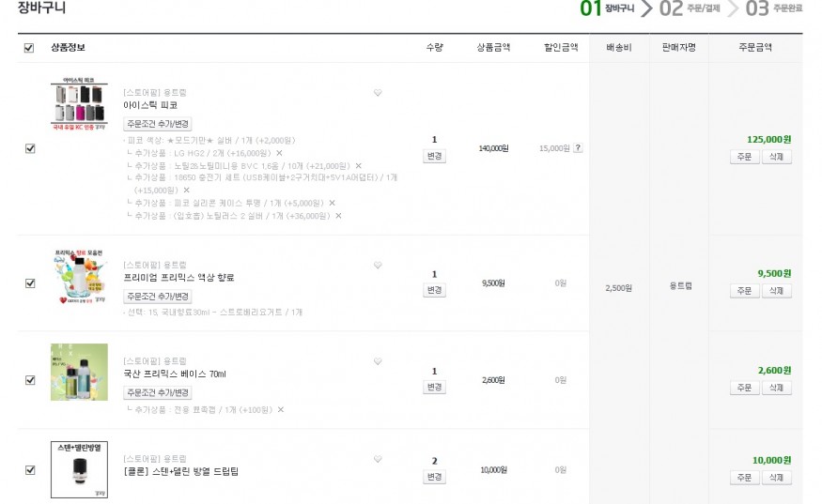Toggle the select-all checkbox next to 상품정보
This screenshot has height=504, width=822.
29,48
